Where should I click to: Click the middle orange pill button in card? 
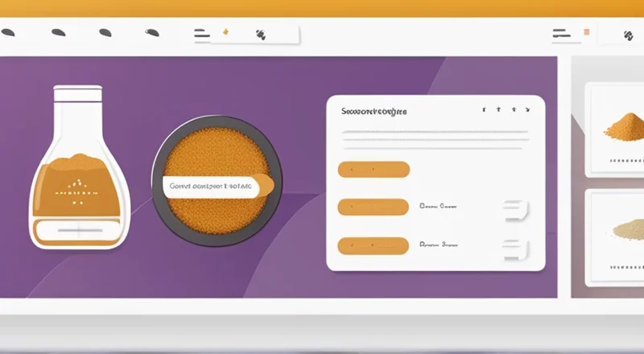coord(374,208)
